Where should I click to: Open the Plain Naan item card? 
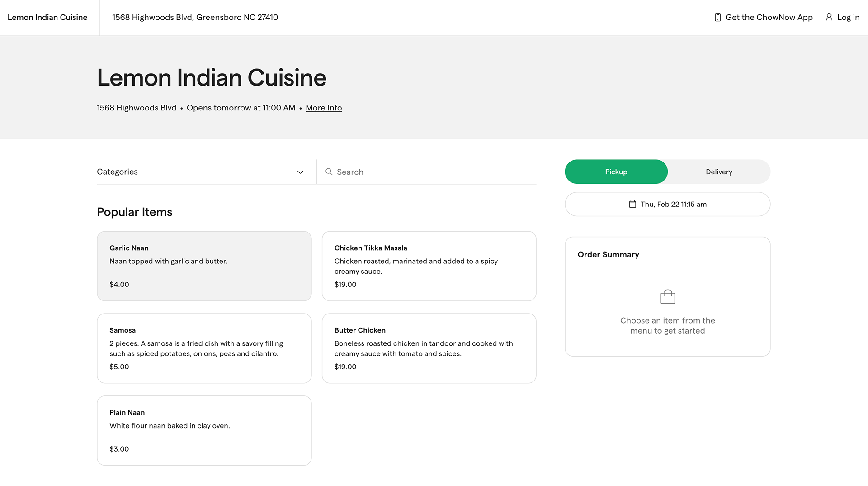click(204, 431)
